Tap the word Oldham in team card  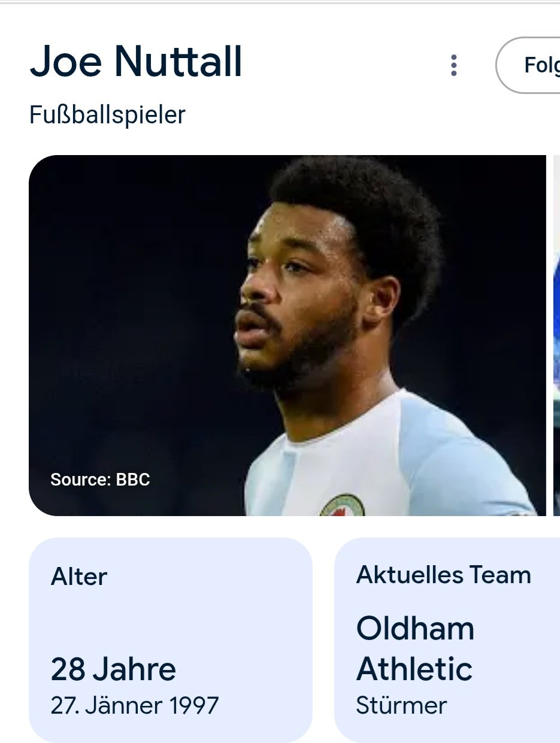(x=415, y=629)
